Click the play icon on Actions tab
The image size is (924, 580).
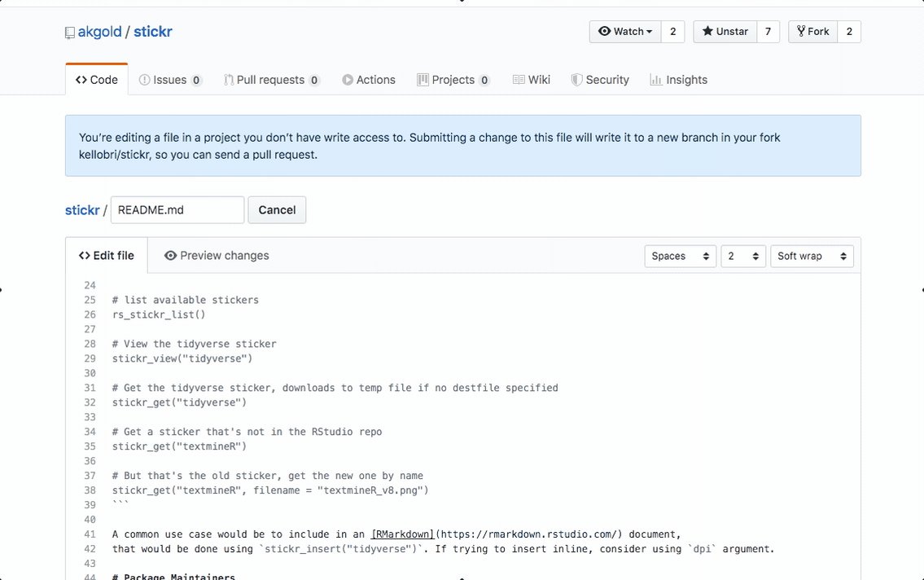[x=348, y=80]
